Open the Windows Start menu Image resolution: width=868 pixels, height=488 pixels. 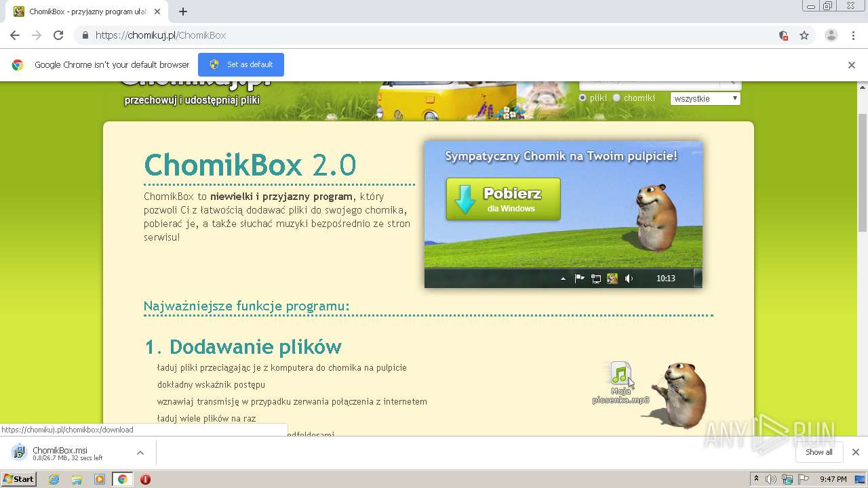pyautogui.click(x=18, y=479)
